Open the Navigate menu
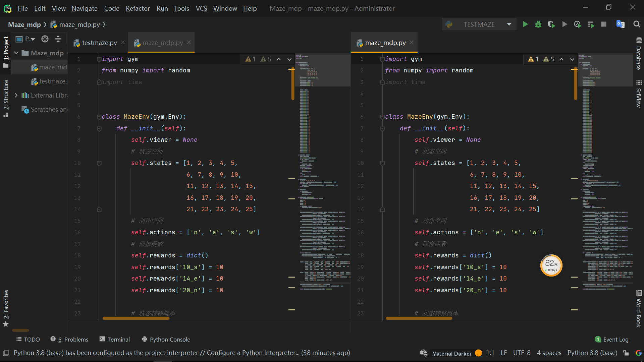Screen dimensions: 644x362 tap(84, 8)
